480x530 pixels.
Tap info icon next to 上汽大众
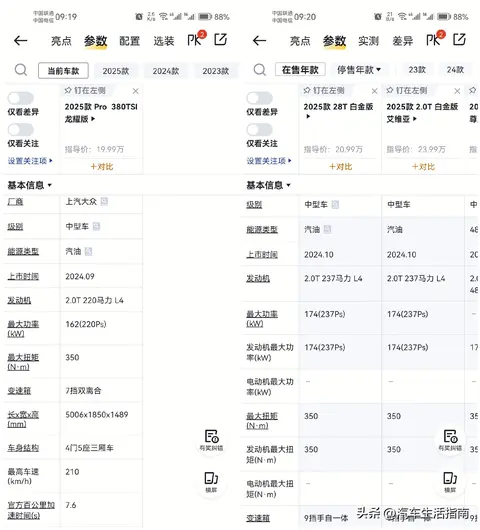click(104, 201)
